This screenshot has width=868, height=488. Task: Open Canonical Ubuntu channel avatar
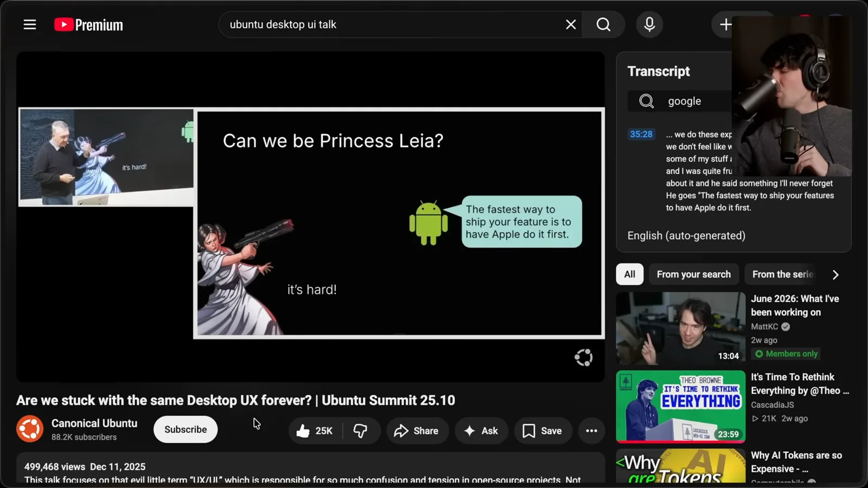[x=30, y=429]
